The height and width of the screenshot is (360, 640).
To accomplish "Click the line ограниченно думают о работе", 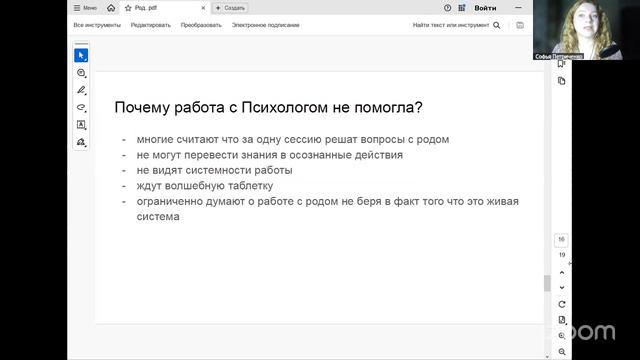I will (327, 209).
